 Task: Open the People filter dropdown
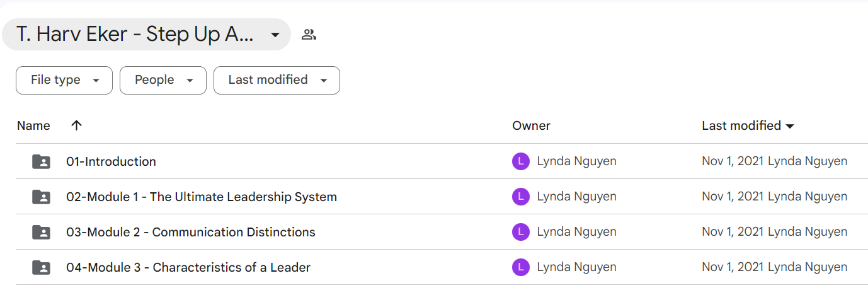point(163,80)
